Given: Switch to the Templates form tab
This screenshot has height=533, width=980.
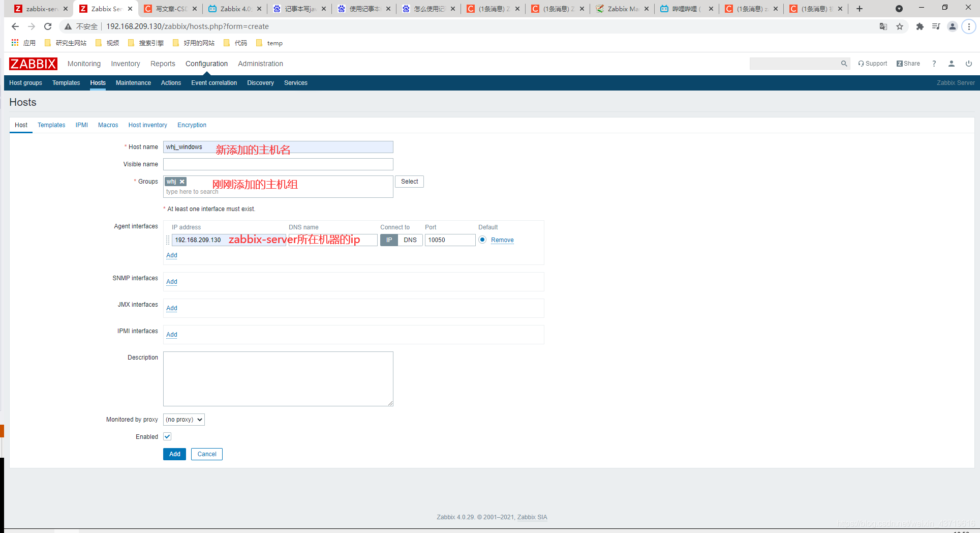Looking at the screenshot, I should click(x=51, y=125).
